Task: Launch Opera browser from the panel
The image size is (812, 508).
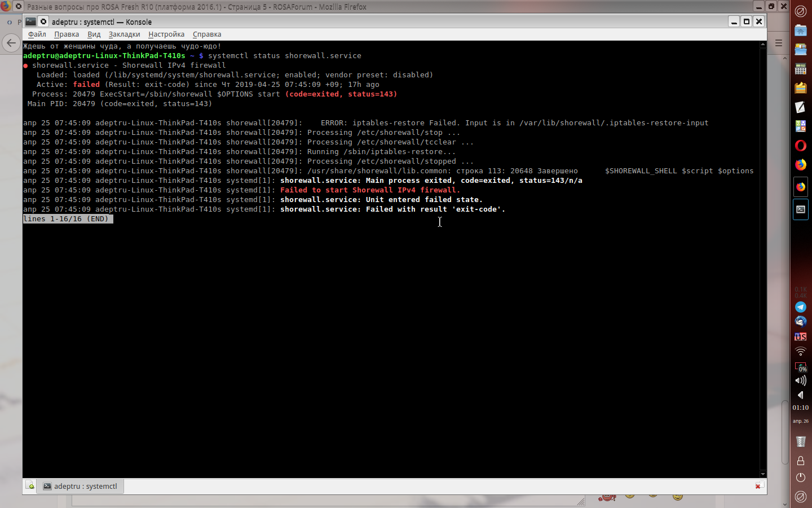Action: pyautogui.click(x=801, y=145)
